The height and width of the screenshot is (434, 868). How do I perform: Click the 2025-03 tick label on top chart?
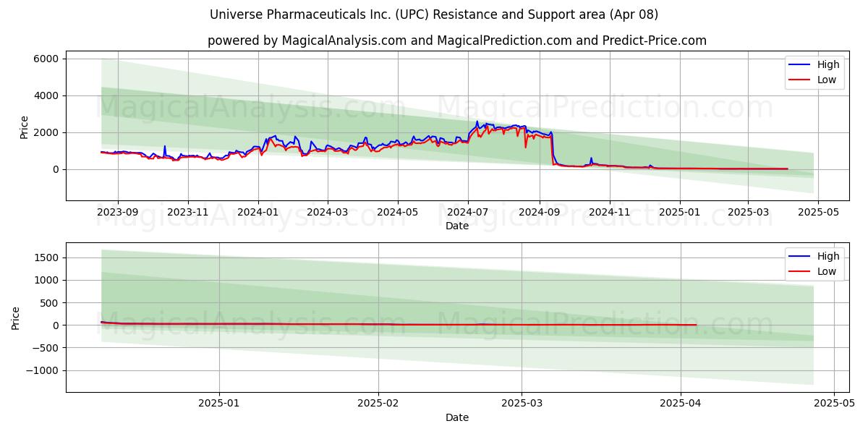click(x=748, y=213)
